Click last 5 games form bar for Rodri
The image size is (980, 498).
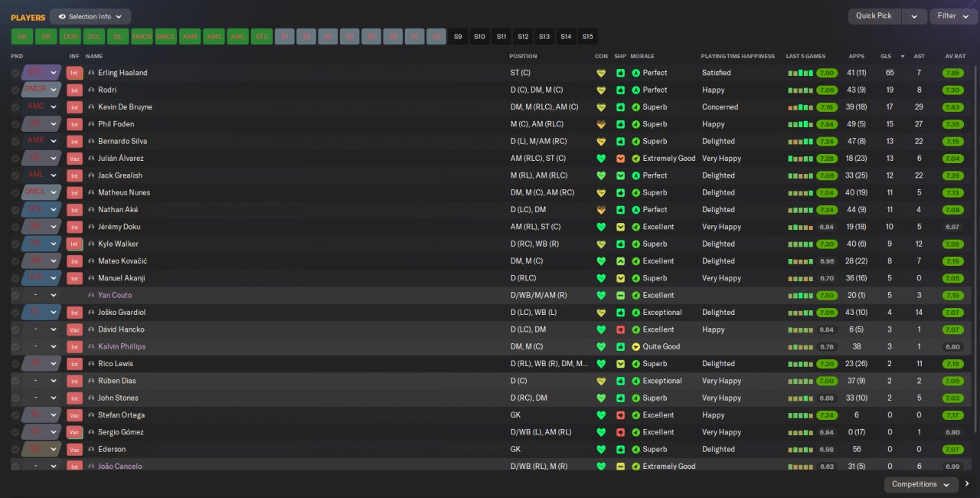pyautogui.click(x=800, y=90)
